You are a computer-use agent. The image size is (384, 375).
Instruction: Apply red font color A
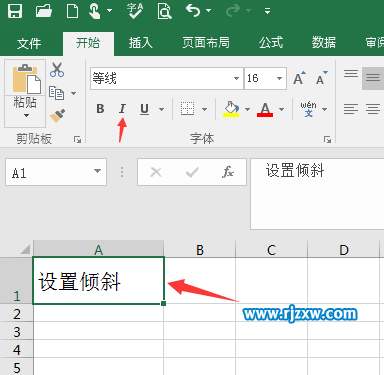coord(265,109)
